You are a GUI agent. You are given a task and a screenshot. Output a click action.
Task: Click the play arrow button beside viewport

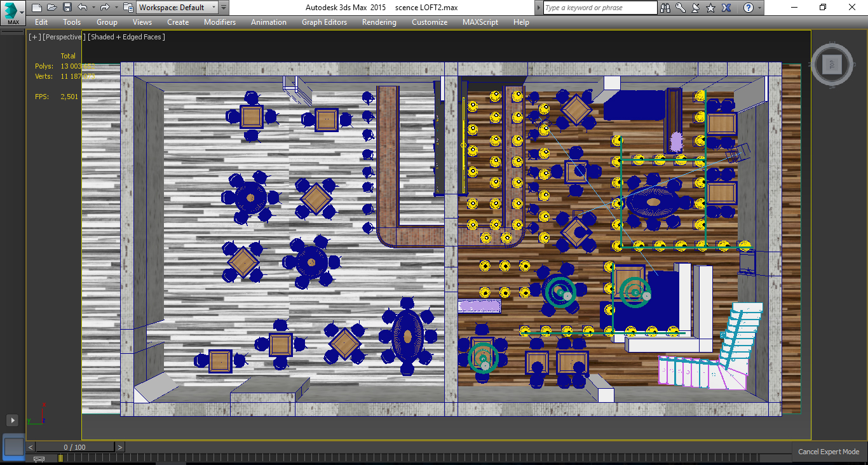[12, 420]
